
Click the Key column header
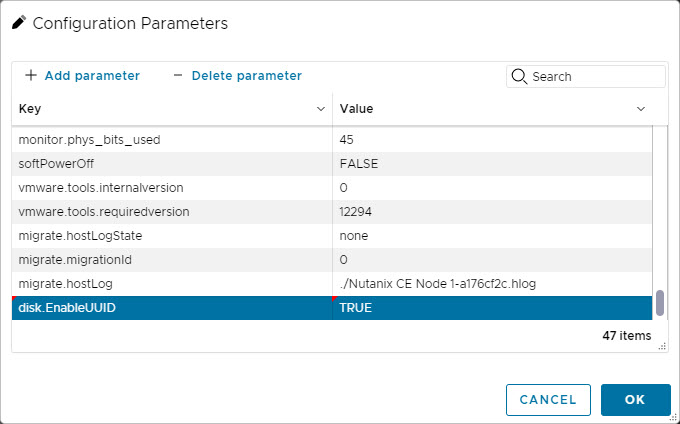pos(172,109)
